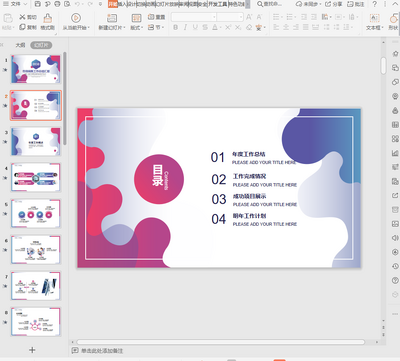Click the notes field 单击此处添加备注
Viewport: 400px width, 361px height.
(102, 351)
